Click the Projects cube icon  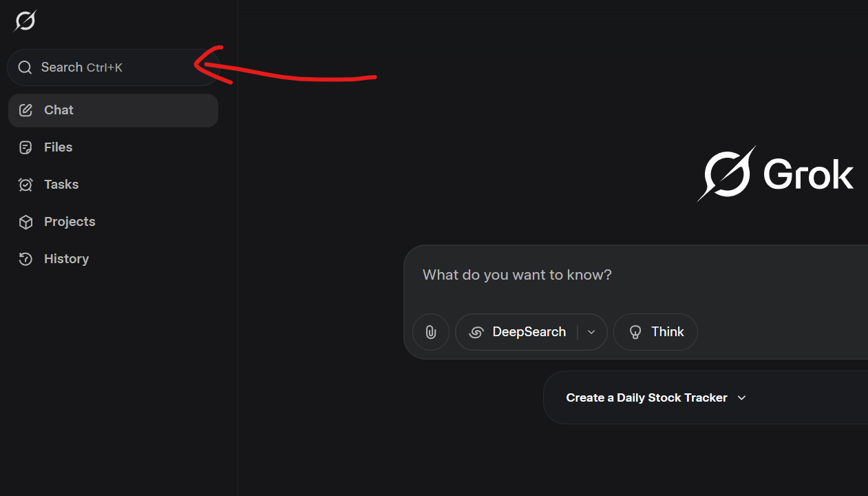(x=25, y=222)
